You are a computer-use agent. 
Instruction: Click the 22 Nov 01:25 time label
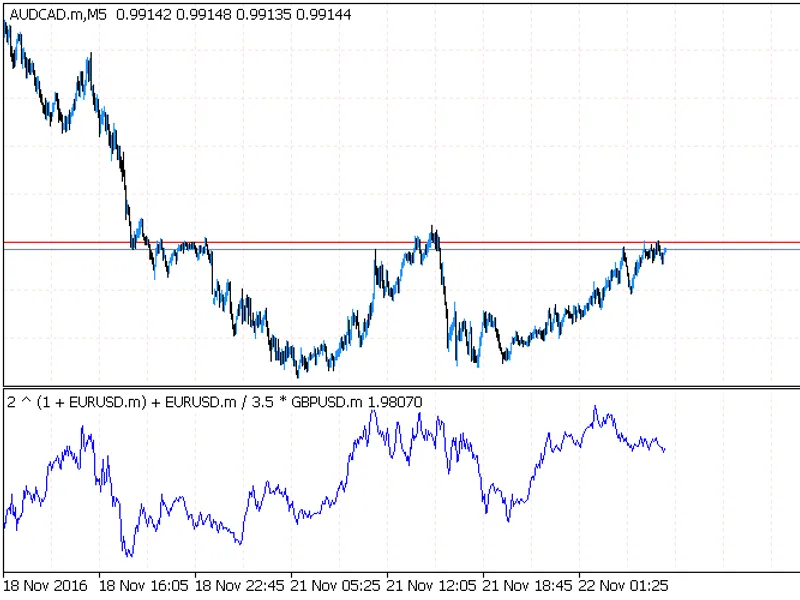pos(623,585)
